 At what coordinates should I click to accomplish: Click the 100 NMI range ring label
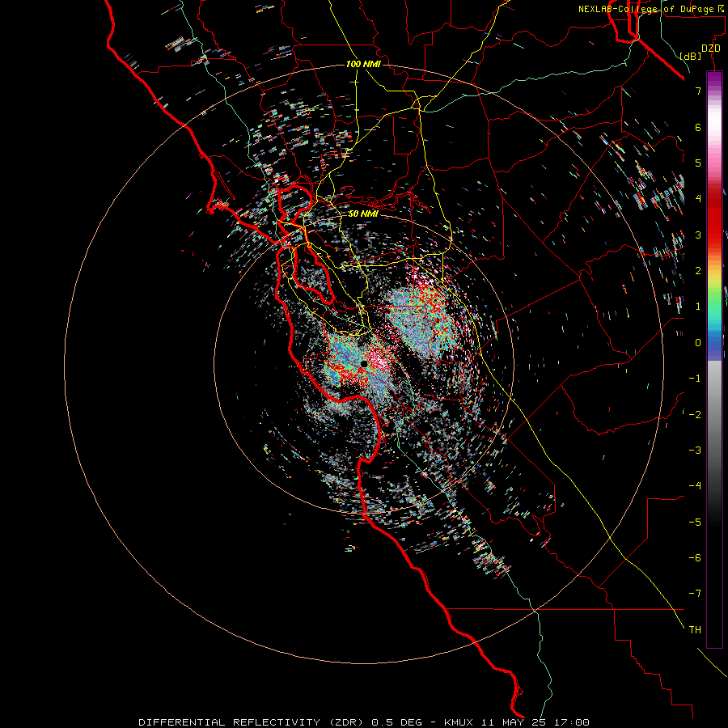(x=363, y=64)
